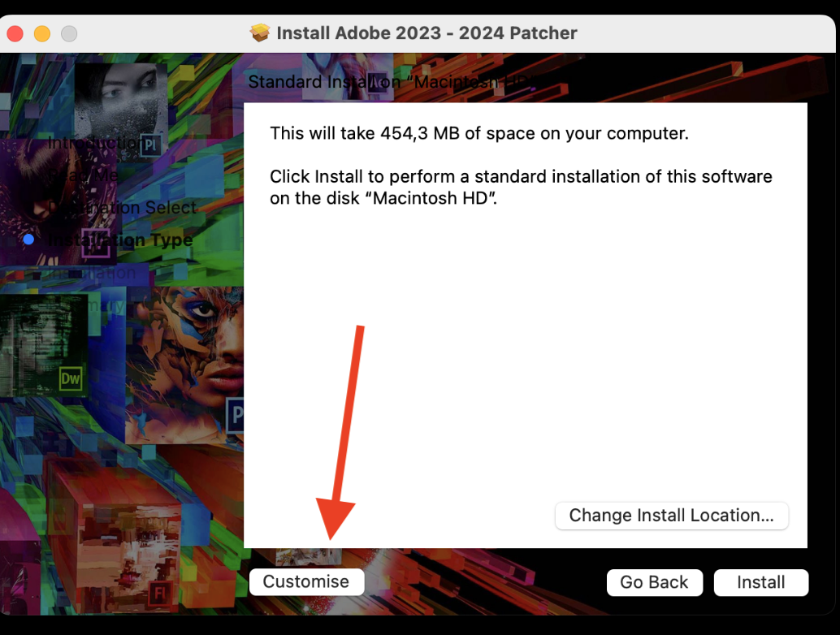Click the green Dw Dreamweaver icon
The width and height of the screenshot is (840, 635).
[71, 378]
